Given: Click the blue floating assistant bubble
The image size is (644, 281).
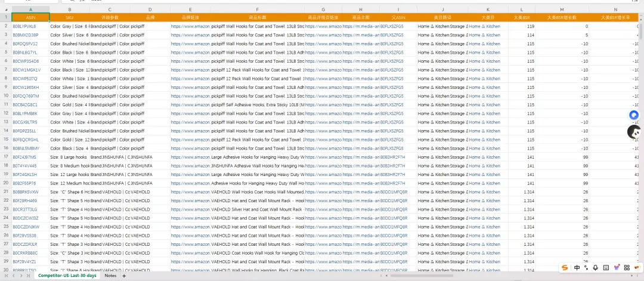Looking at the screenshot, I should pos(634,115).
